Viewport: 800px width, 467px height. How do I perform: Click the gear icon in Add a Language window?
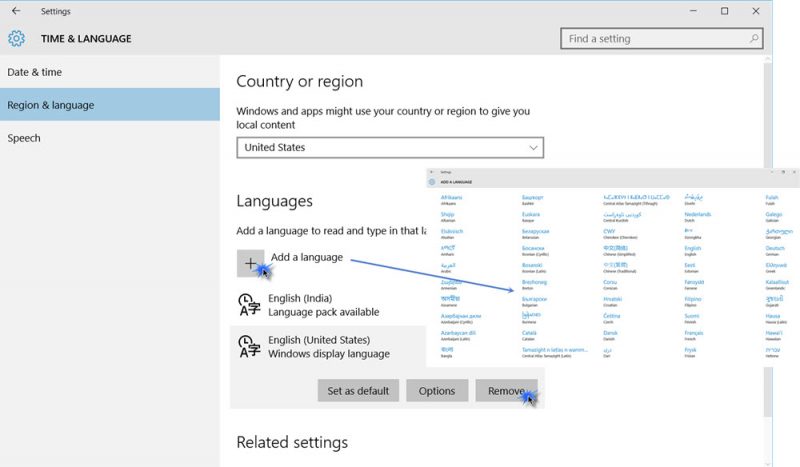click(x=432, y=182)
